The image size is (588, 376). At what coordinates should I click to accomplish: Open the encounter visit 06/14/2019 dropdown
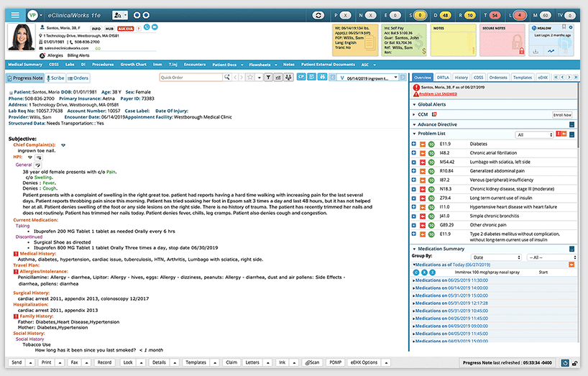[x=368, y=78]
